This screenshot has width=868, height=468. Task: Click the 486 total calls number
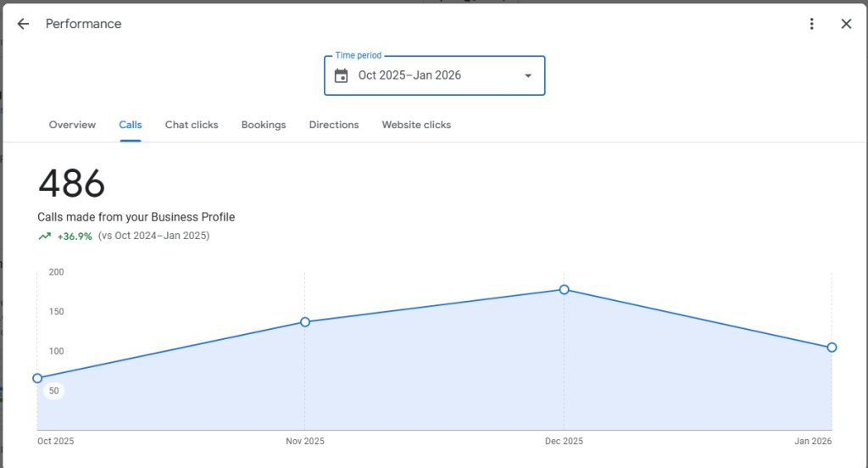pyautogui.click(x=72, y=184)
